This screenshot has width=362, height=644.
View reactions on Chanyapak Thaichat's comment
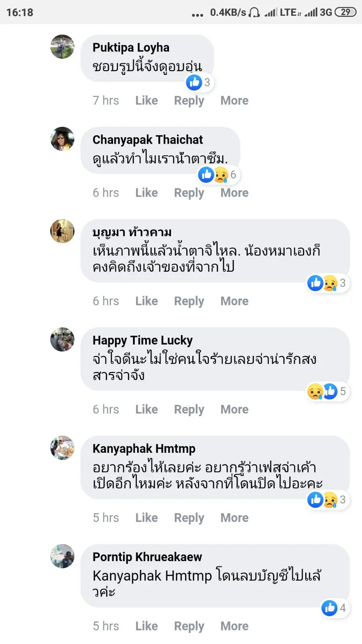click(x=218, y=175)
